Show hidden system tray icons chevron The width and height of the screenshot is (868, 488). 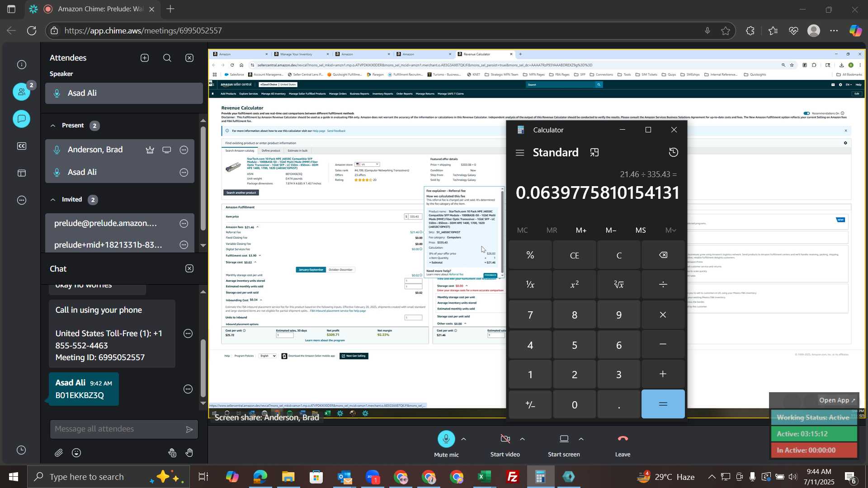point(712,477)
